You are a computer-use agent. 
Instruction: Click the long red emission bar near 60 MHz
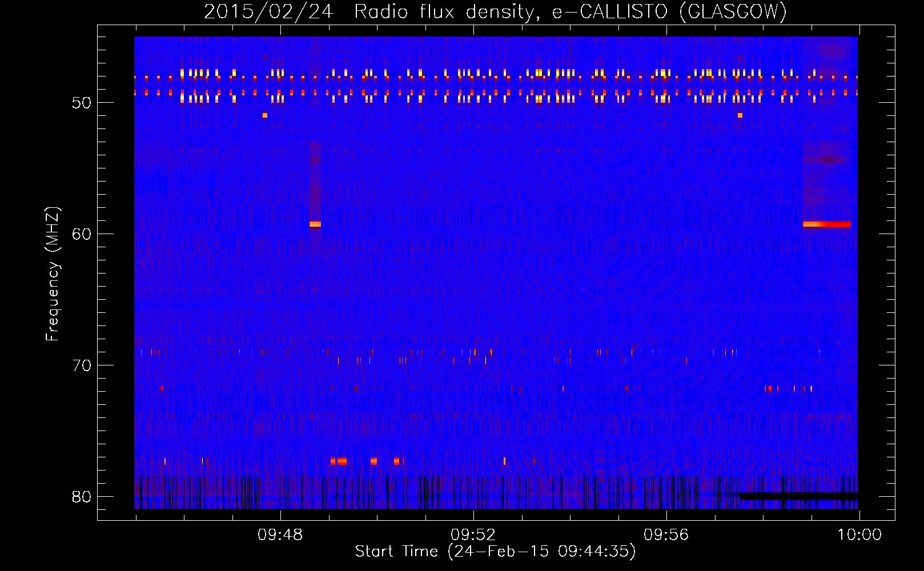click(x=826, y=224)
